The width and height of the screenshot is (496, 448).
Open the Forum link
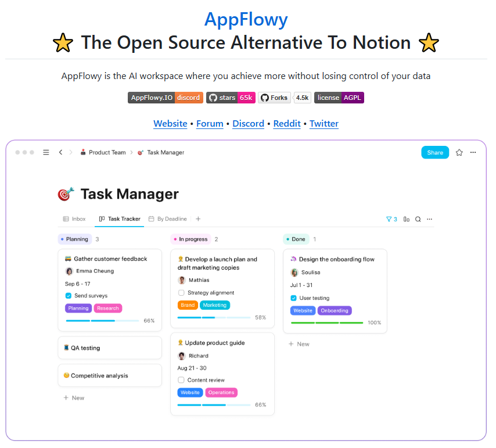pyautogui.click(x=210, y=124)
